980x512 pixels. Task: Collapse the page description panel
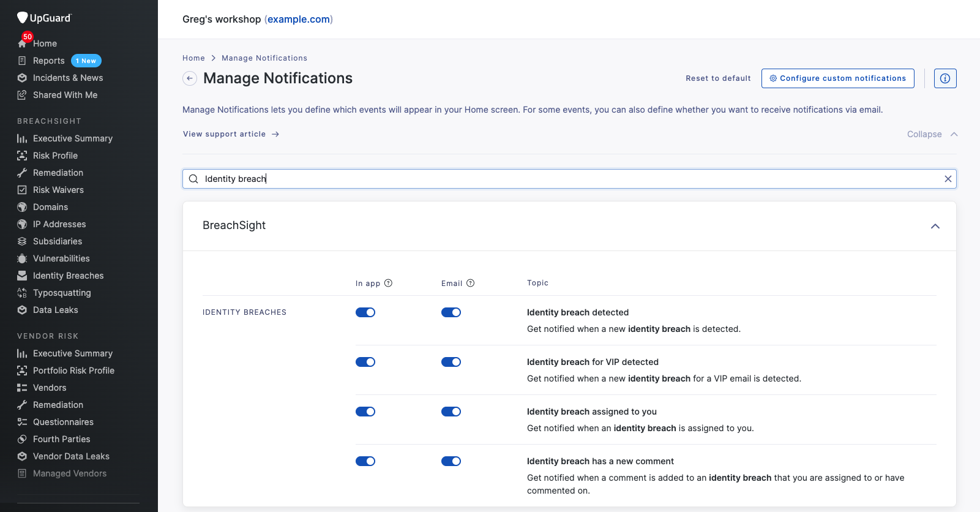pyautogui.click(x=932, y=134)
